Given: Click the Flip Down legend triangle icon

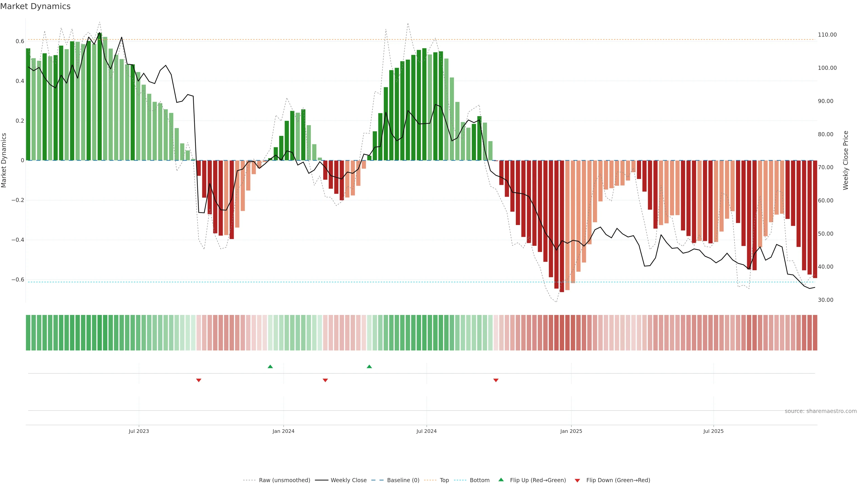Looking at the screenshot, I should (577, 481).
